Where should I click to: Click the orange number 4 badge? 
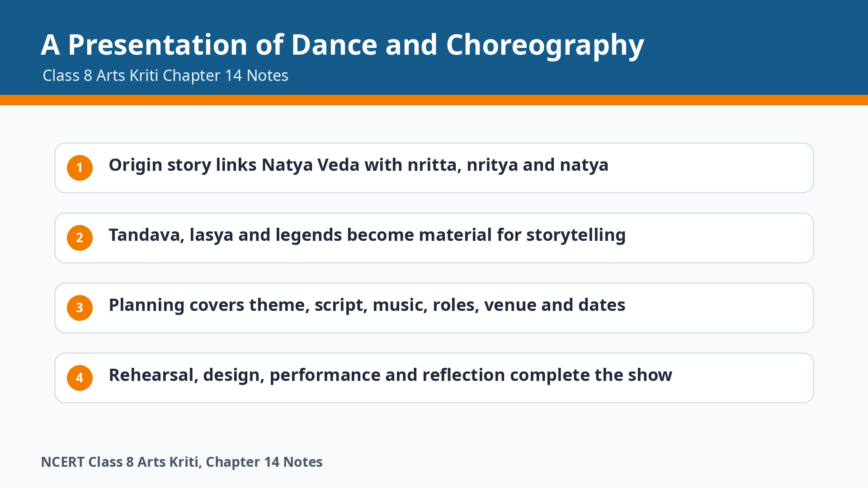click(80, 378)
